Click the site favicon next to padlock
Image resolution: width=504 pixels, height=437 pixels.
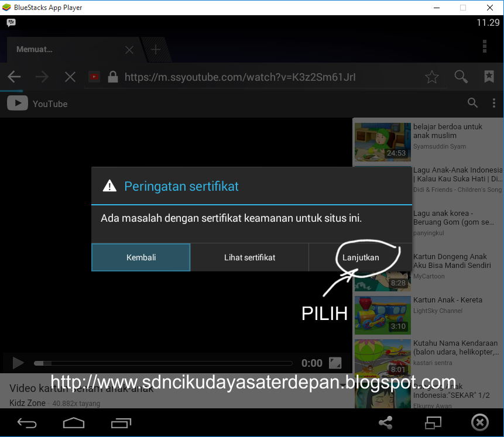coord(94,77)
